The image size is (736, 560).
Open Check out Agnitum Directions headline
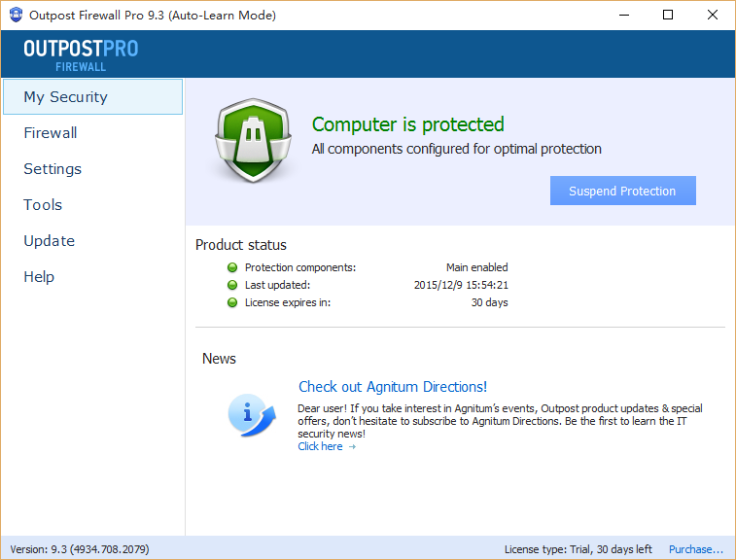pyautogui.click(x=393, y=387)
